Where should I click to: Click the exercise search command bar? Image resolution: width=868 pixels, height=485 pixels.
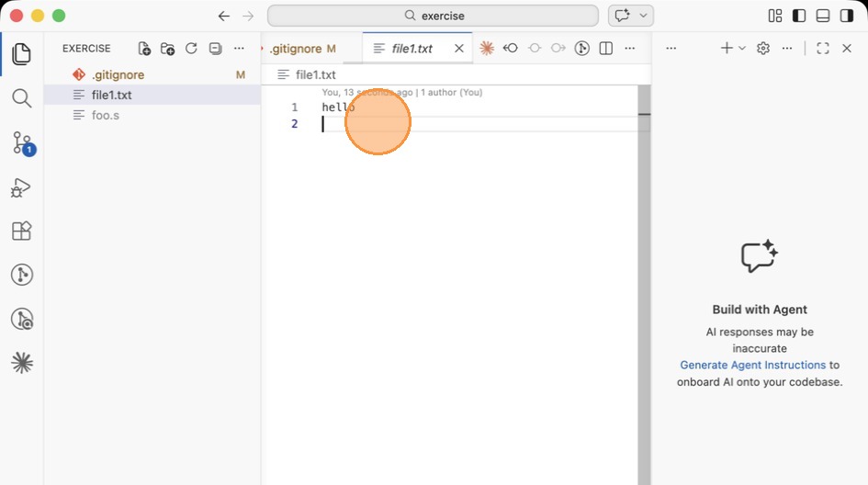click(433, 16)
